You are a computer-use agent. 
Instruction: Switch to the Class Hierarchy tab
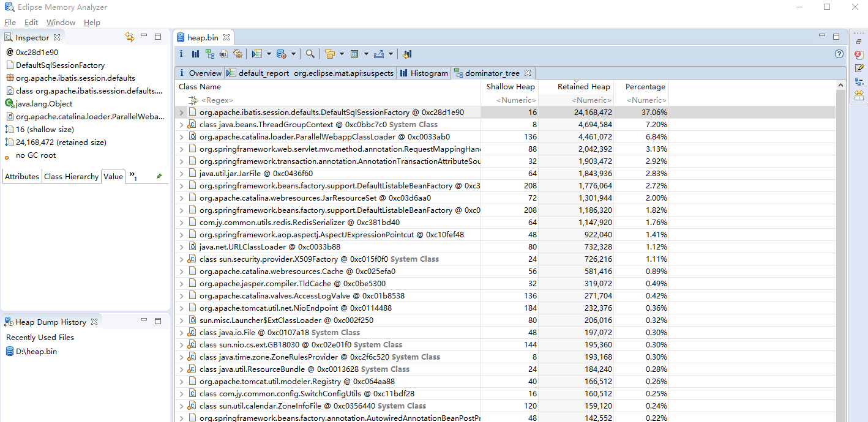[x=71, y=176]
